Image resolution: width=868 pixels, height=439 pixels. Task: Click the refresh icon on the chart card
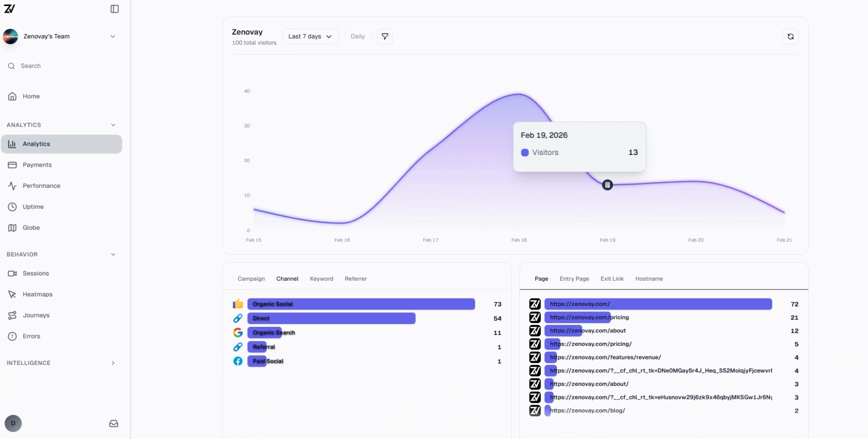(x=790, y=36)
